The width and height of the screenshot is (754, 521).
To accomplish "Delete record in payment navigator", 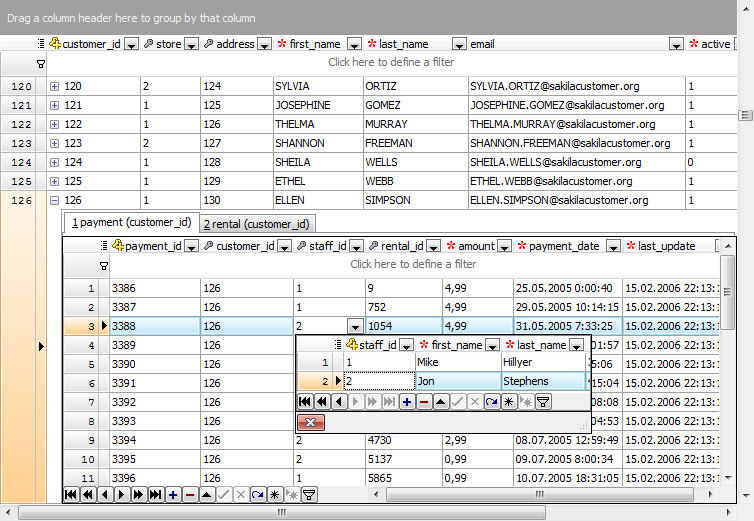I will [190, 495].
